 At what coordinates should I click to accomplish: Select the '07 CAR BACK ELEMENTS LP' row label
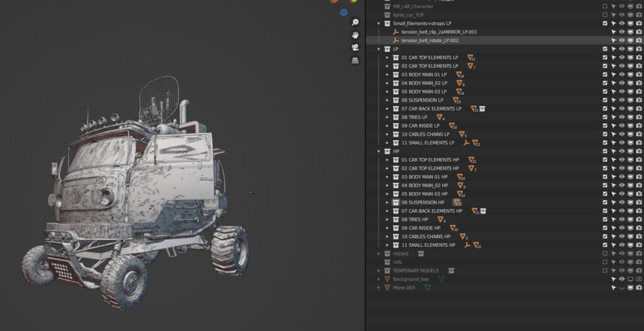[x=431, y=109]
